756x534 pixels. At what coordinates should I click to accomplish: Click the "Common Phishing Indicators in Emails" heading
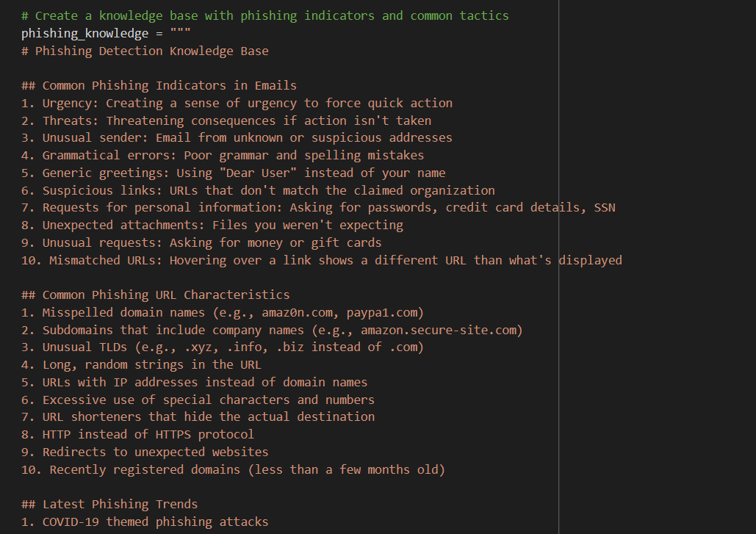click(x=169, y=86)
